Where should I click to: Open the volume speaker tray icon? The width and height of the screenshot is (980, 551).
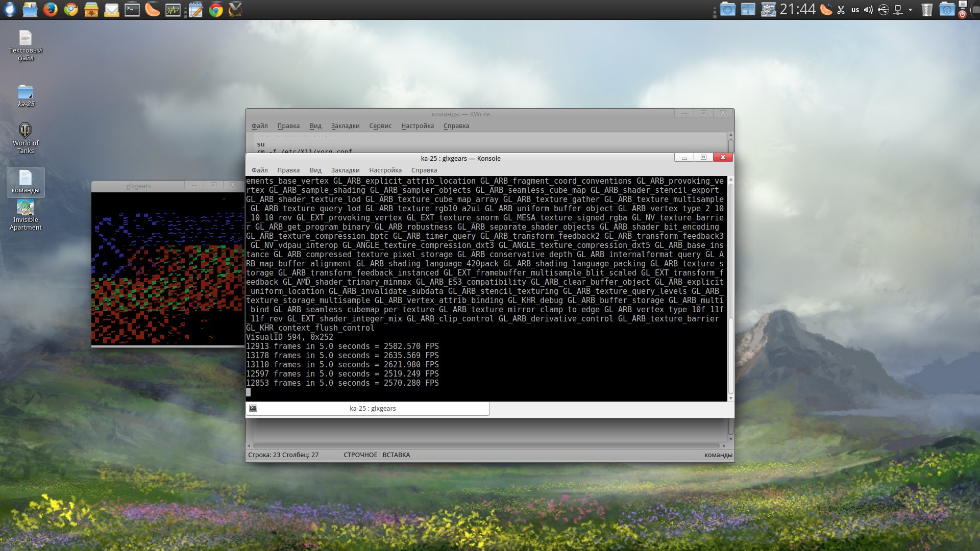click(868, 10)
